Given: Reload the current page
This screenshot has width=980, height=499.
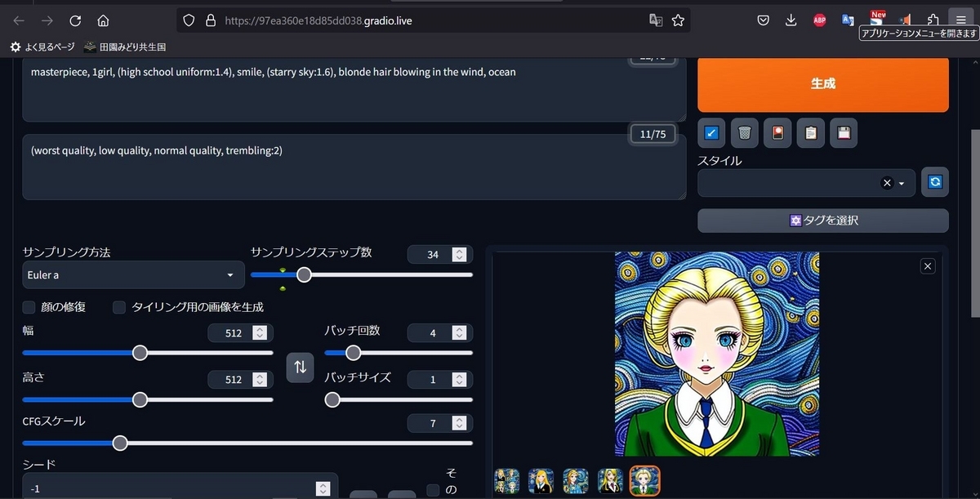Looking at the screenshot, I should pos(75,20).
